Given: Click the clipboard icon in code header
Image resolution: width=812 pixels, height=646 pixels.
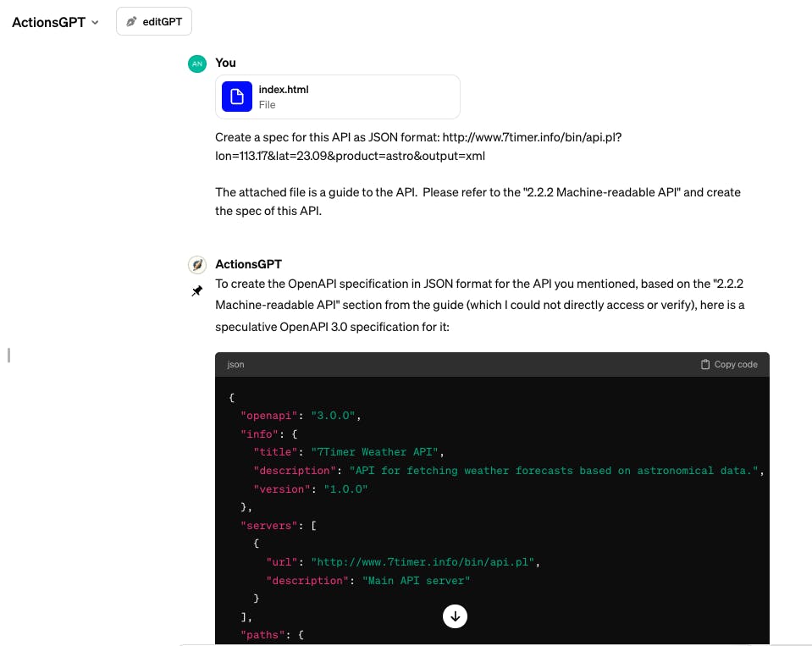Looking at the screenshot, I should (704, 364).
